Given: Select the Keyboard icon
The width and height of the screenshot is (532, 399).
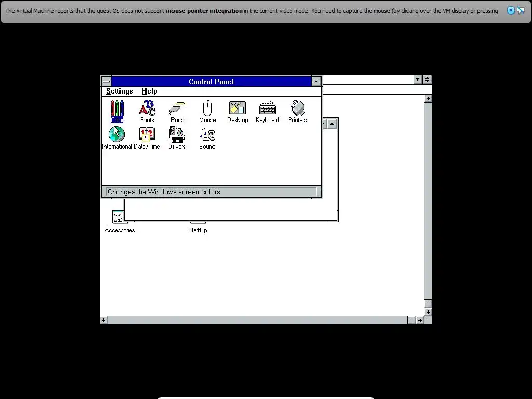Looking at the screenshot, I should click(268, 111).
